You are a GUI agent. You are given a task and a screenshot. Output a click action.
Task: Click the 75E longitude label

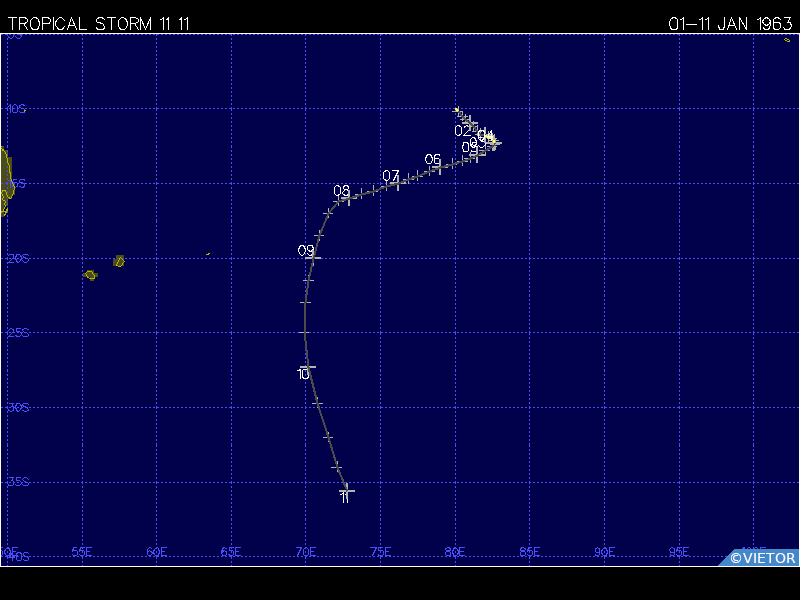tap(381, 552)
